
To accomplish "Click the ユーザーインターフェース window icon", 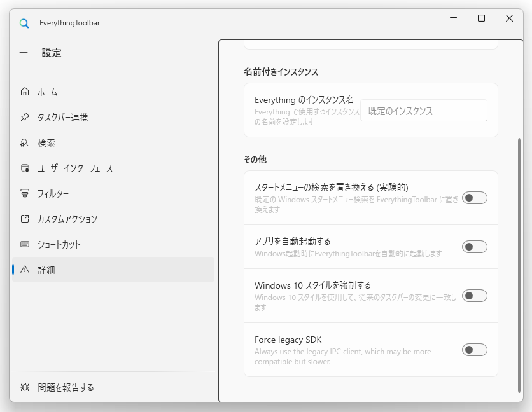I will [25, 168].
